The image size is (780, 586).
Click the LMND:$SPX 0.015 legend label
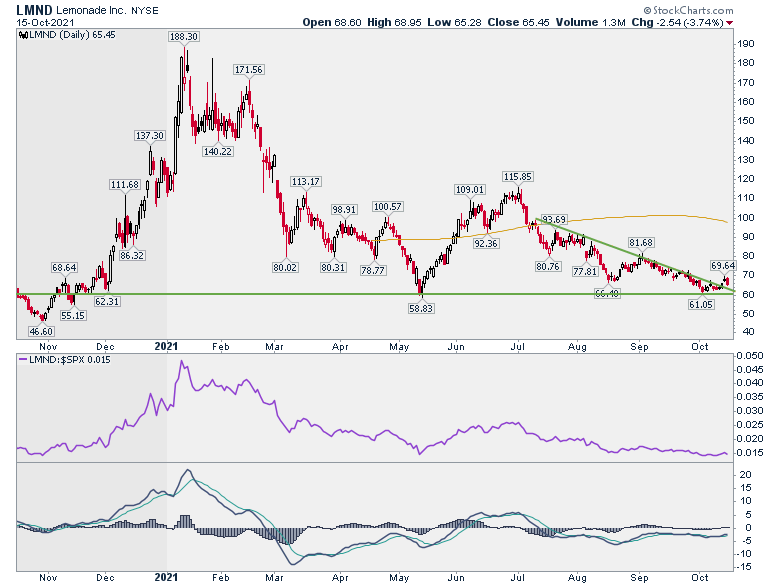[70, 360]
